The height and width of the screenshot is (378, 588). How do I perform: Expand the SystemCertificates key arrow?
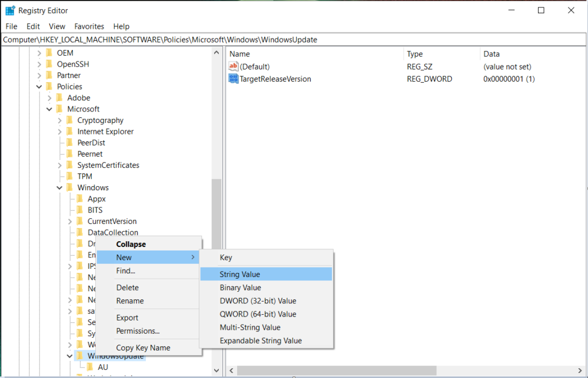tap(60, 165)
